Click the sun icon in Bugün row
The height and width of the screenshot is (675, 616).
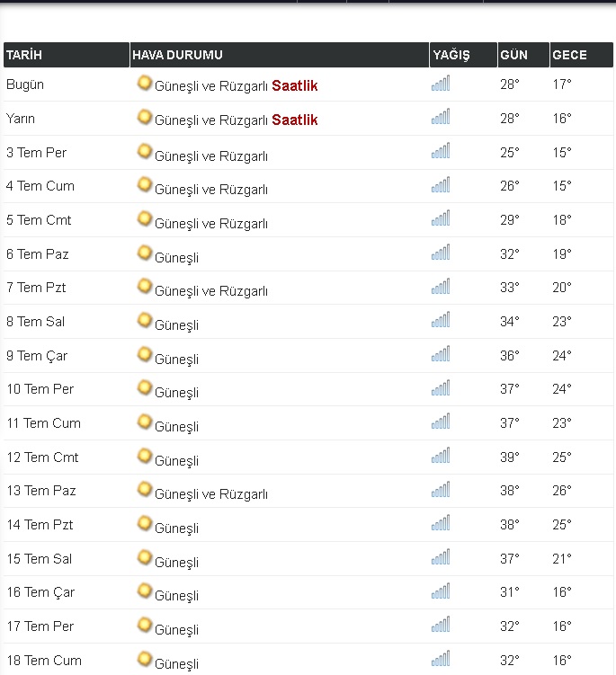click(x=144, y=84)
